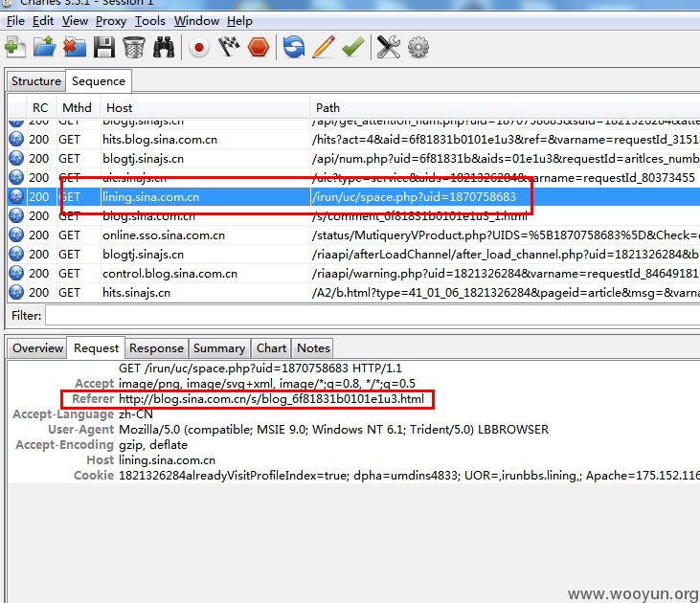The image size is (700, 603).
Task: Switch to the Response tab
Action: tap(156, 348)
